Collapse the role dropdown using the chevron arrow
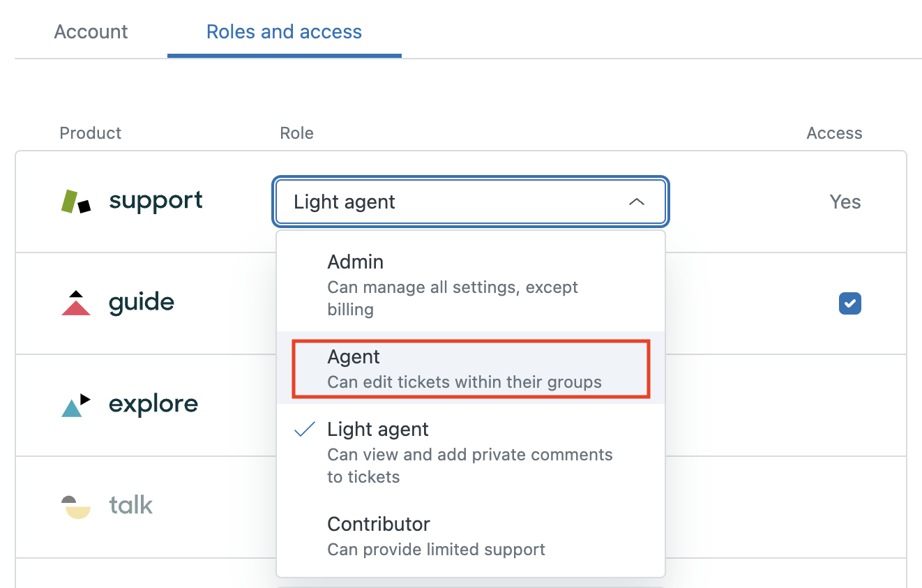Image resolution: width=922 pixels, height=588 pixels. 636,202
